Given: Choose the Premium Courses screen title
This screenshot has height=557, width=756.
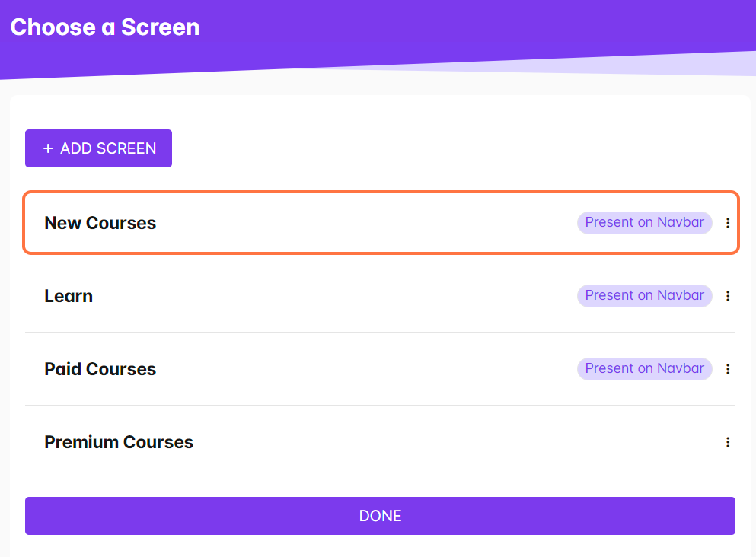Looking at the screenshot, I should 119,442.
